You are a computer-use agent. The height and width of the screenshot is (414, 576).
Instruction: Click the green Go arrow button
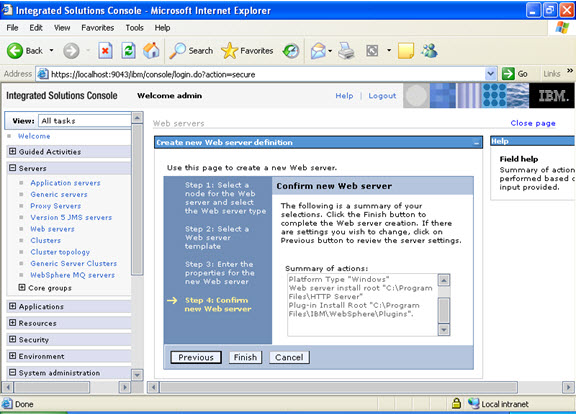click(x=508, y=74)
